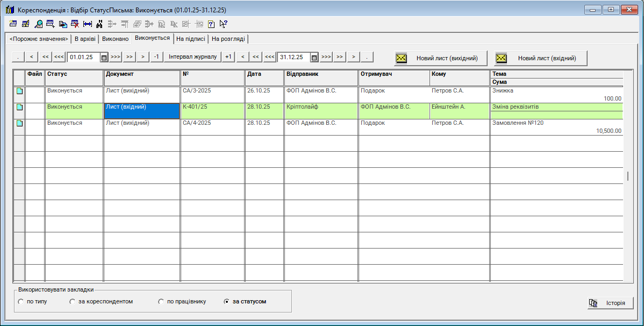
Task: Choose the 'по працівнику' radio option
Action: [x=161, y=302]
